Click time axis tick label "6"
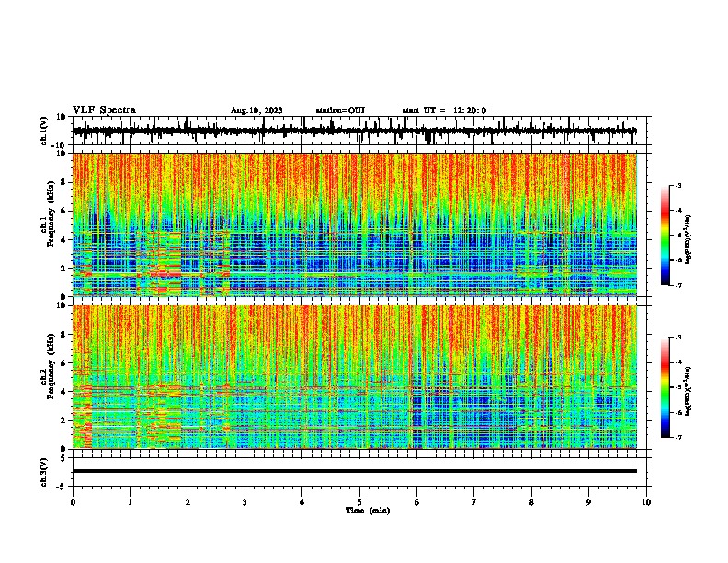This screenshot has width=728, height=563. click(x=417, y=502)
